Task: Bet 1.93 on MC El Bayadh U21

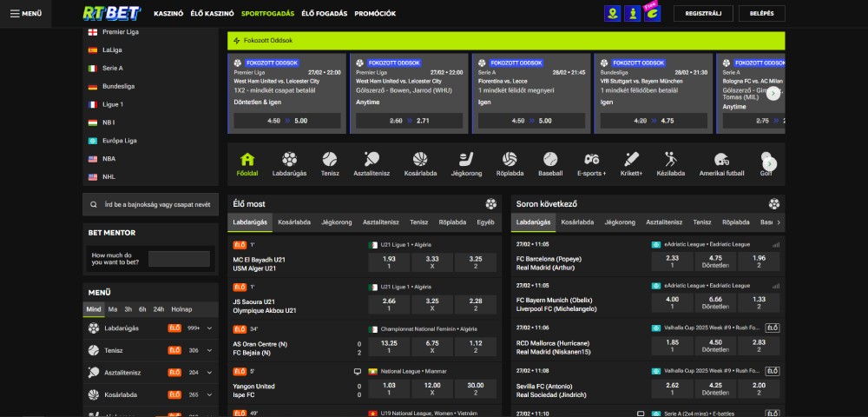Action: pyautogui.click(x=389, y=262)
